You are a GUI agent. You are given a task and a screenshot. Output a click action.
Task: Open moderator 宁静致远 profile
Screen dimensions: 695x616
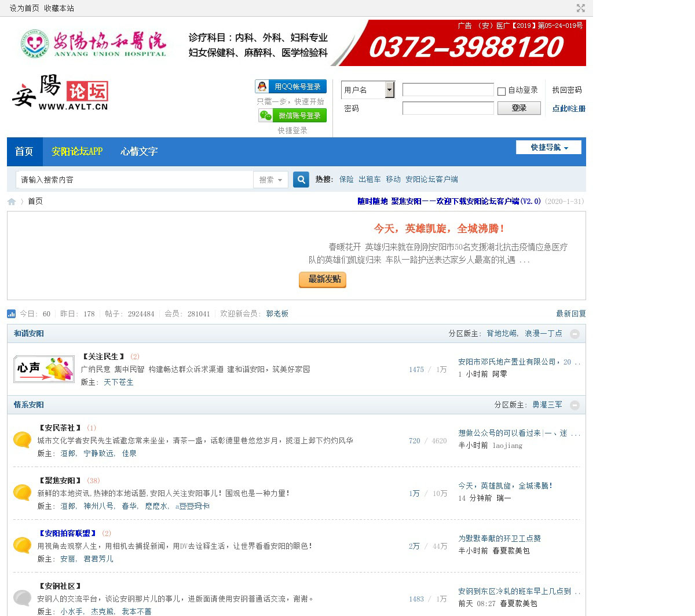pyautogui.click(x=98, y=453)
